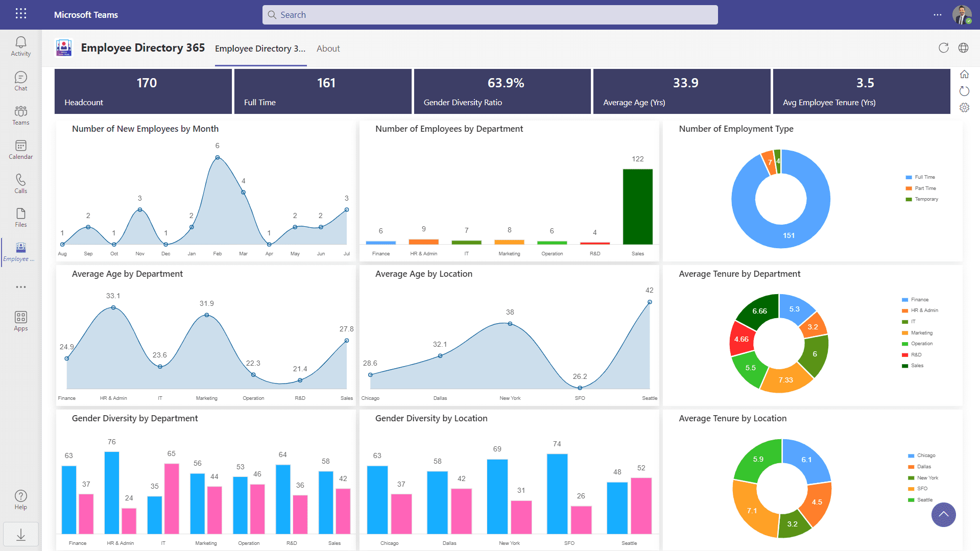Open the Microsoft 365 waffle launcher

[20, 14]
